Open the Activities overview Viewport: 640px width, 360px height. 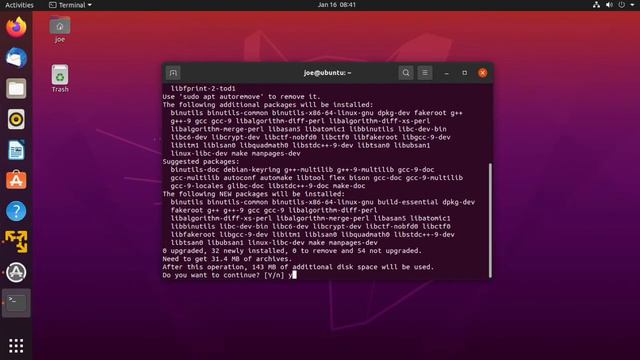point(19,5)
